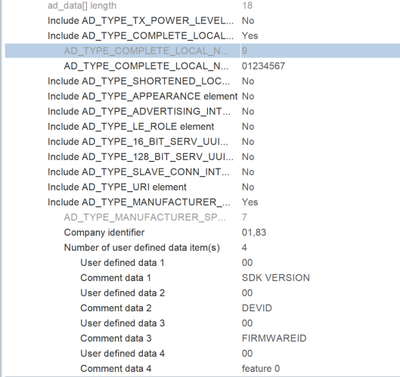This screenshot has width=400, height=377.
Task: Select Include AD_TYPE_ADVERTISING_INT row
Action: click(202, 111)
